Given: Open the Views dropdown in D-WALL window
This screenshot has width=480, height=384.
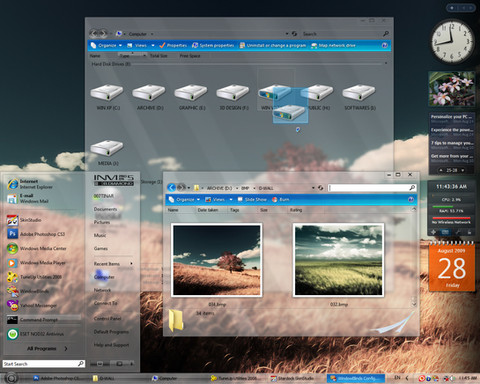Looking at the screenshot, I should coord(231,199).
